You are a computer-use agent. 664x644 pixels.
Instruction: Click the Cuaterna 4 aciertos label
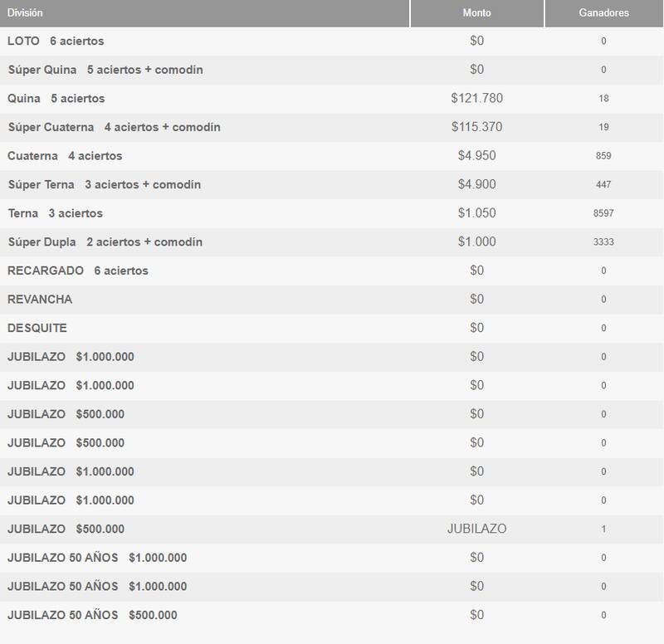pyautogui.click(x=64, y=156)
